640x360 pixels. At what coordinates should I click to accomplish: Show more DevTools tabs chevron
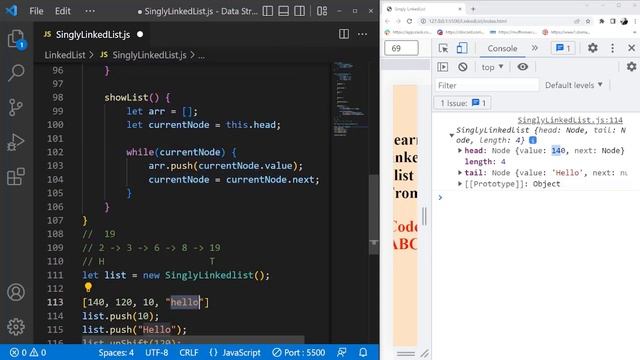pos(535,48)
